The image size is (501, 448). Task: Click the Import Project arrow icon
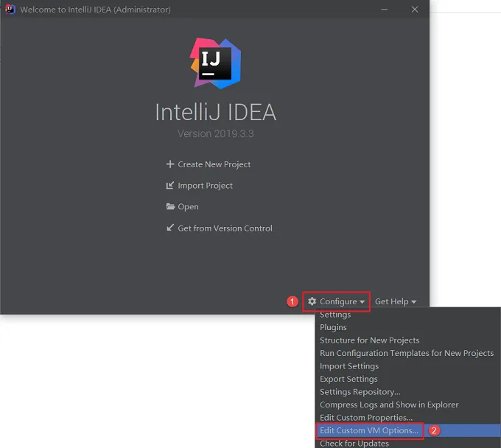coord(170,186)
